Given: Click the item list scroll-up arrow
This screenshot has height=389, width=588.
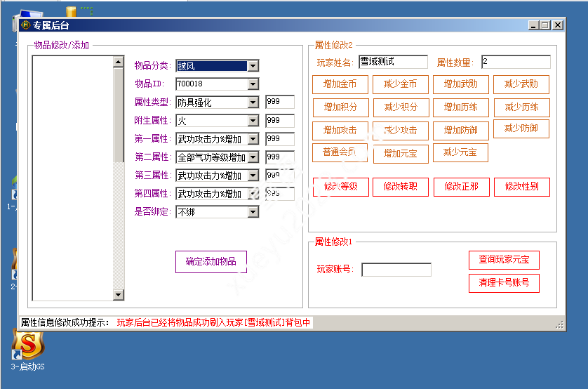Looking at the screenshot, I should [x=119, y=62].
